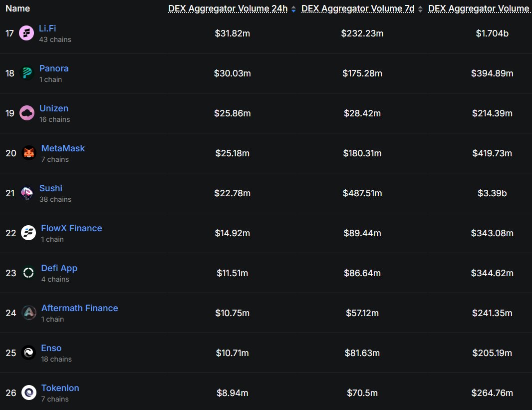Select the $30.03m Panora 24h value
Image resolution: width=532 pixels, height=410 pixels.
coord(233,73)
